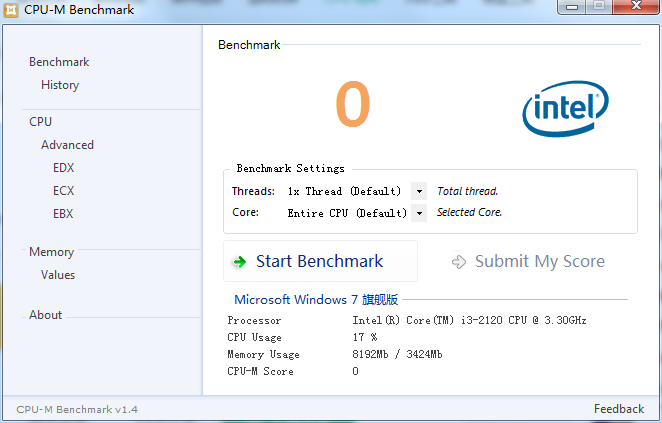Screen dimensions: 662x423
Task: Click the large orange score 0
Action: 353,104
